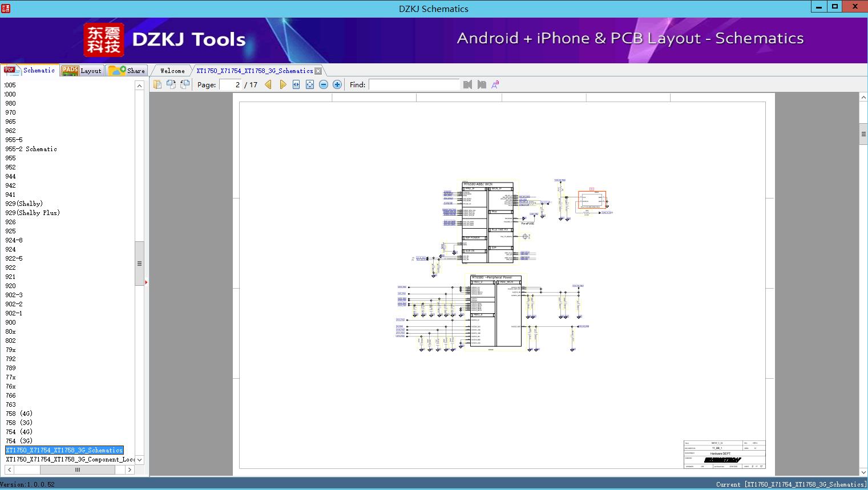This screenshot has height=490, width=868.
Task: Click the list's scroll down arrow
Action: point(139,460)
